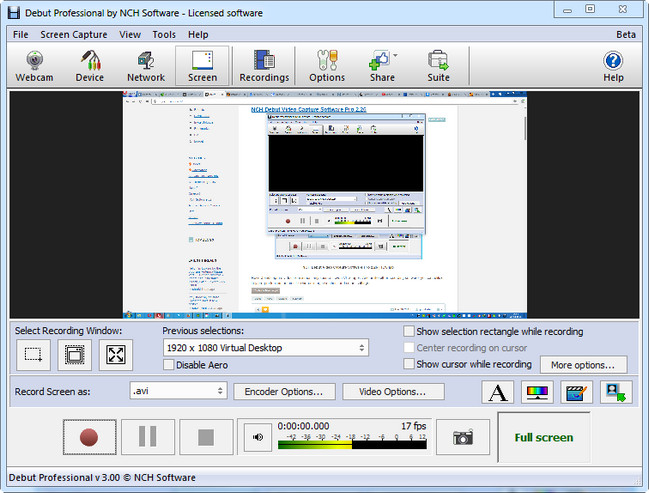Enable Show cursor while recording
Image resolution: width=649 pixels, height=493 pixels.
409,364
